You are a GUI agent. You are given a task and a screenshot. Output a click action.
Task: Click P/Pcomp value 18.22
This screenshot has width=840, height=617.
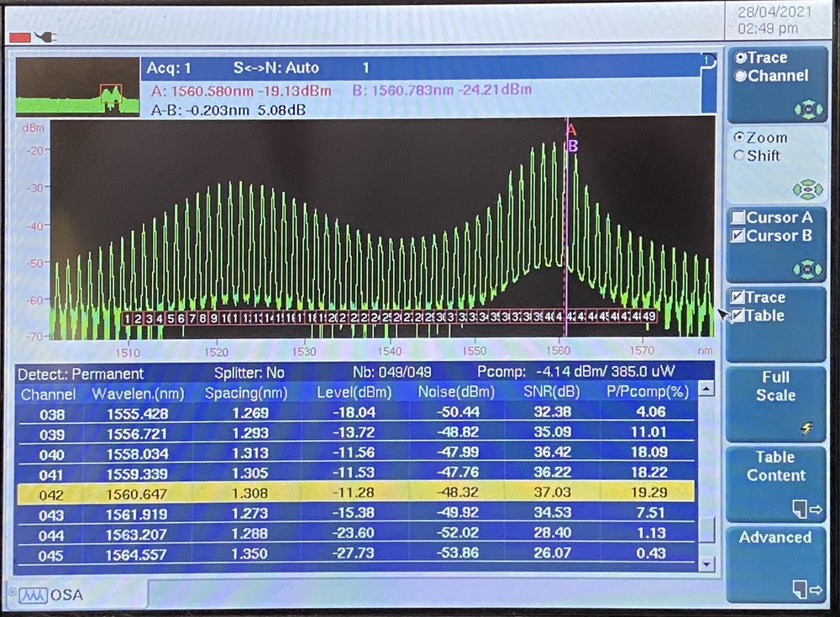tap(648, 472)
